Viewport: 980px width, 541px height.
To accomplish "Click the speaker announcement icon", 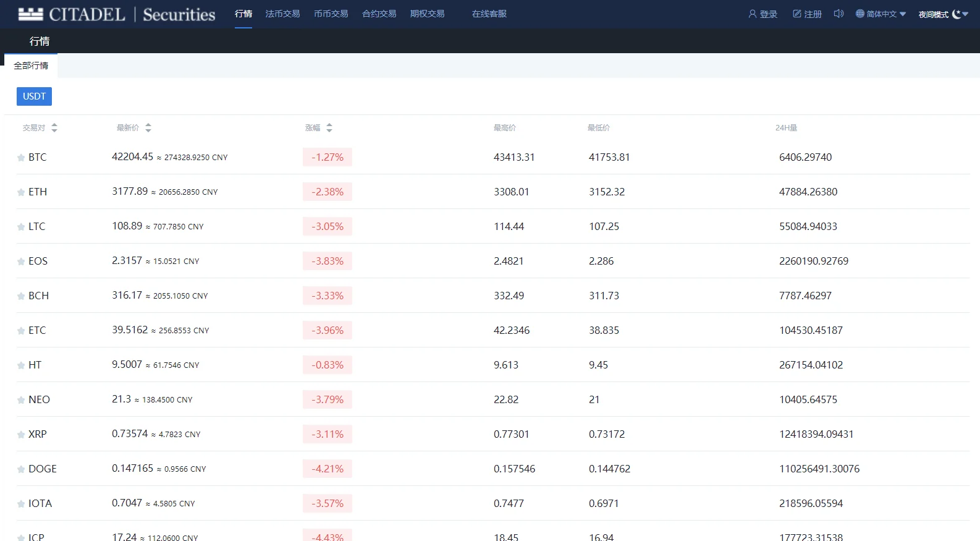I will (x=838, y=14).
